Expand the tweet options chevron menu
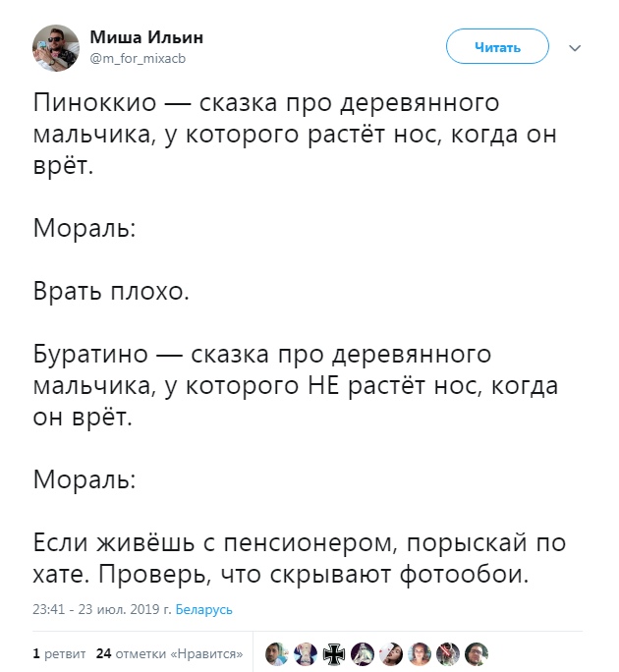Screen dimensions: 619x672 pyautogui.click(x=576, y=47)
